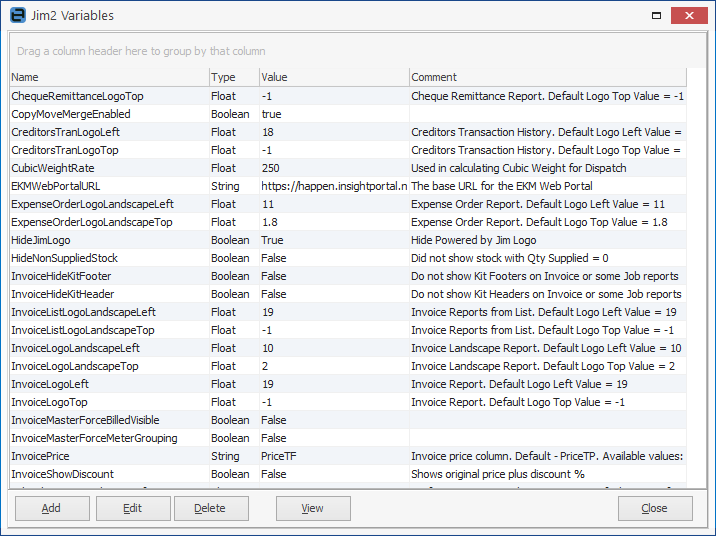Click the group-by column header drop area
Viewport: 716px width, 536px height.
358,51
